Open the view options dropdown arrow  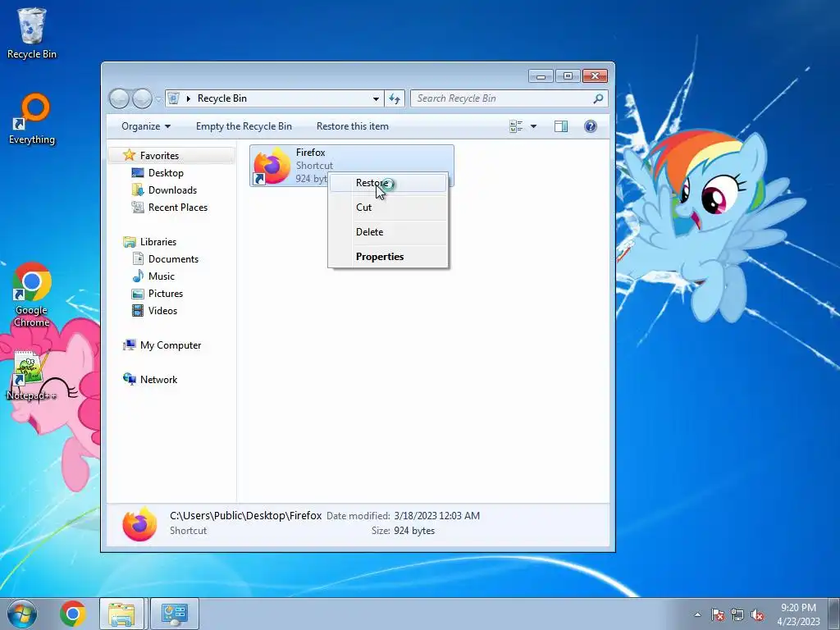533,126
